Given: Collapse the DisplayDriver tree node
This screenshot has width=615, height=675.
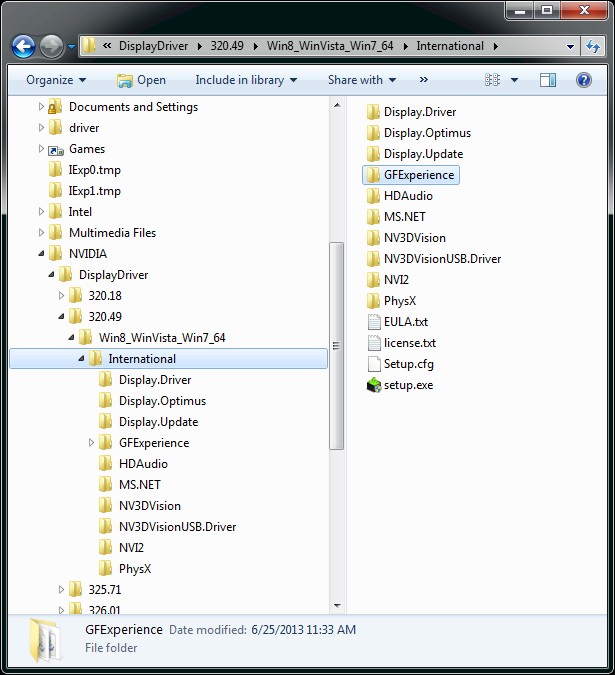Looking at the screenshot, I should click(51, 274).
